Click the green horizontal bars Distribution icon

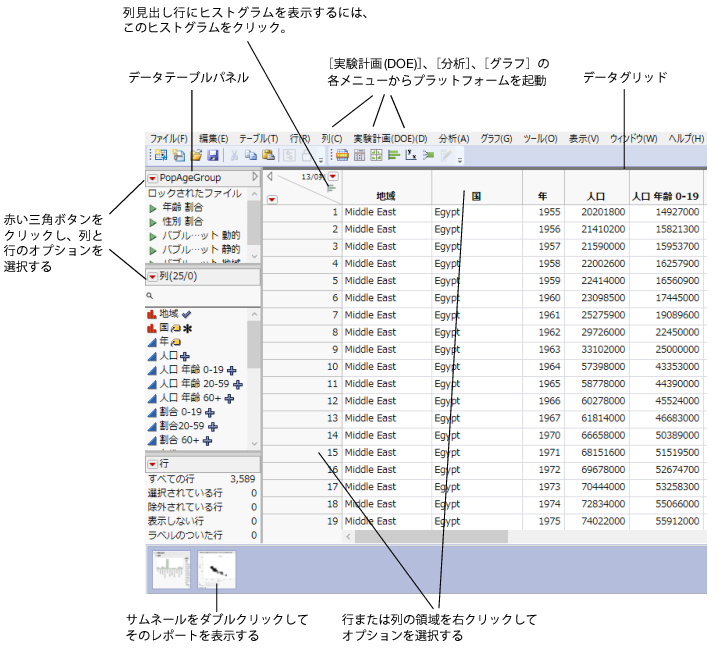[393, 155]
